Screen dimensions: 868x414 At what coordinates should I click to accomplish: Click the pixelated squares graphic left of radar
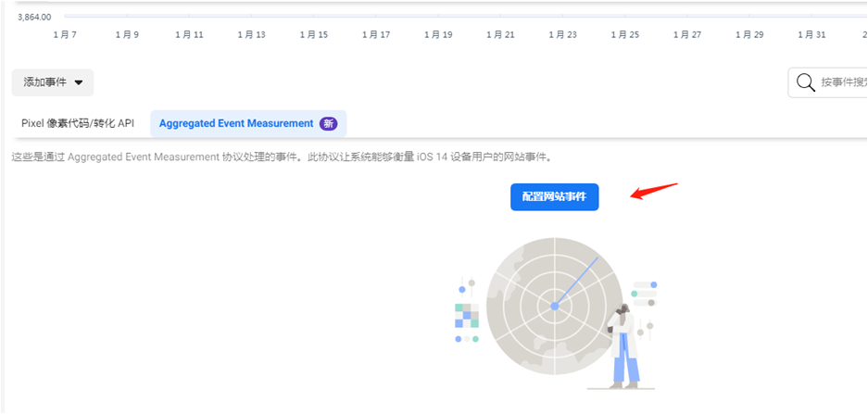click(467, 316)
